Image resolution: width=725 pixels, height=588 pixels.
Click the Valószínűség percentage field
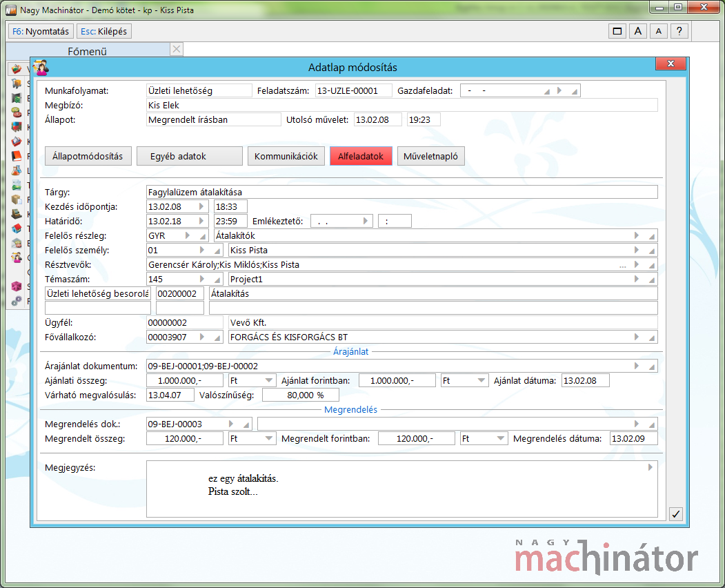(x=300, y=395)
